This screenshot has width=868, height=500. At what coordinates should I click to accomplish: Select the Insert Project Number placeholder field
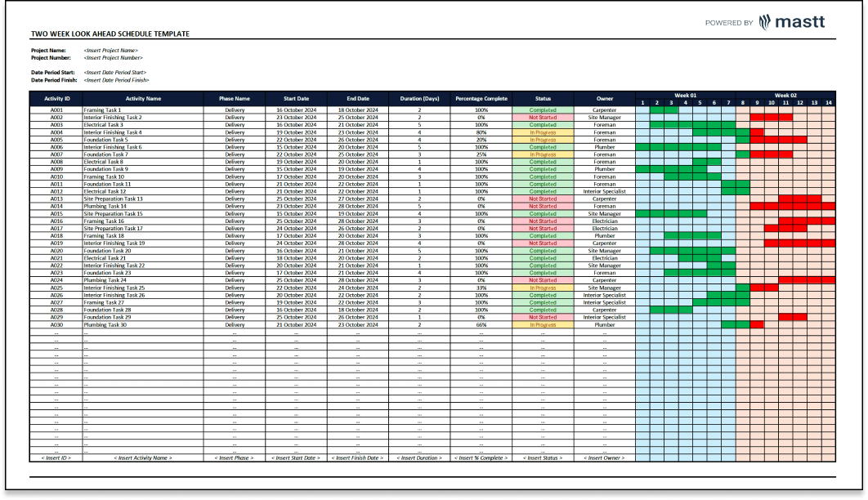click(114, 57)
